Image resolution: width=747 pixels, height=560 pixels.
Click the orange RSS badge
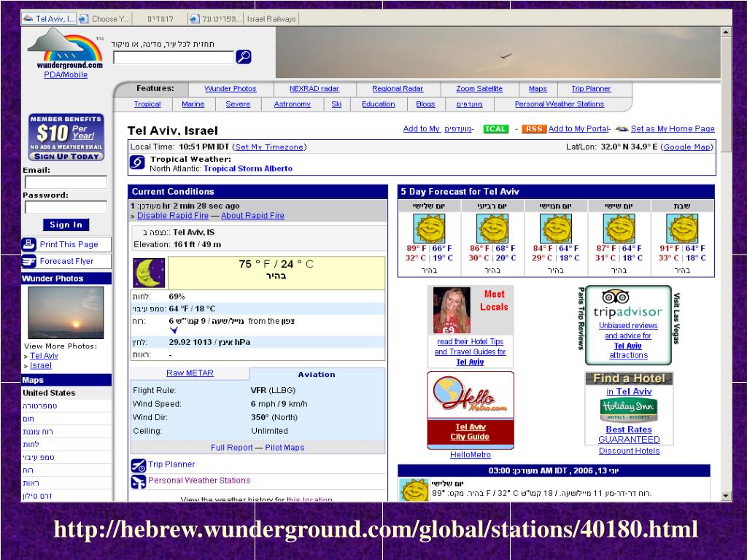[x=533, y=129]
